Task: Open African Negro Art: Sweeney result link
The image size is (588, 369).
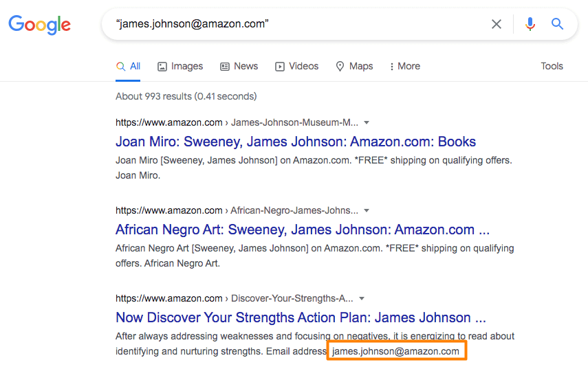Action: (303, 230)
